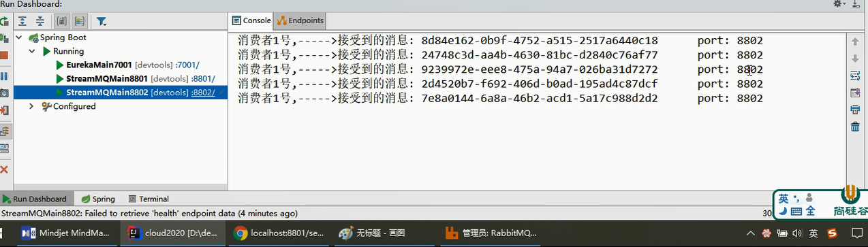The width and height of the screenshot is (868, 247).
Task: Open the dashboard filter funnel dropdown
Action: pos(101,21)
